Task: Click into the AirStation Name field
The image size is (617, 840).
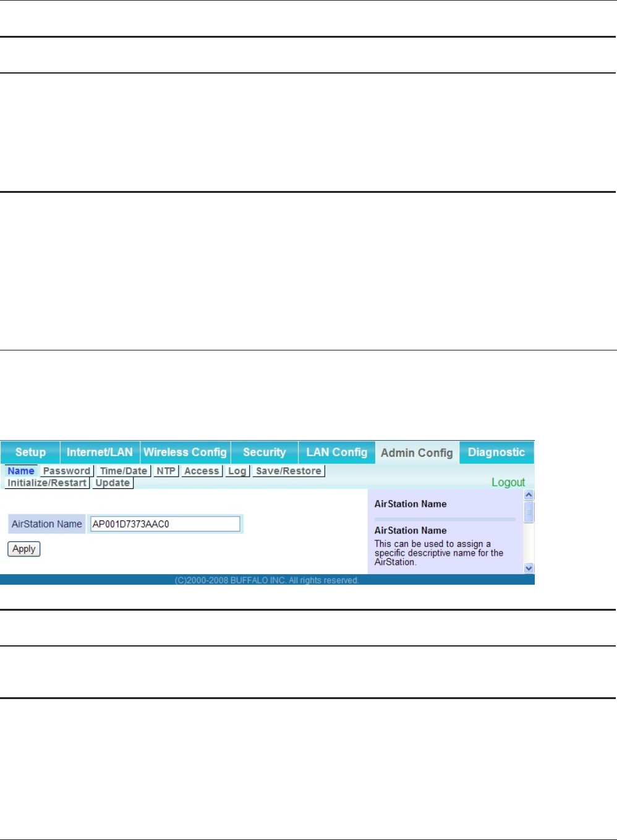Action: coord(165,524)
